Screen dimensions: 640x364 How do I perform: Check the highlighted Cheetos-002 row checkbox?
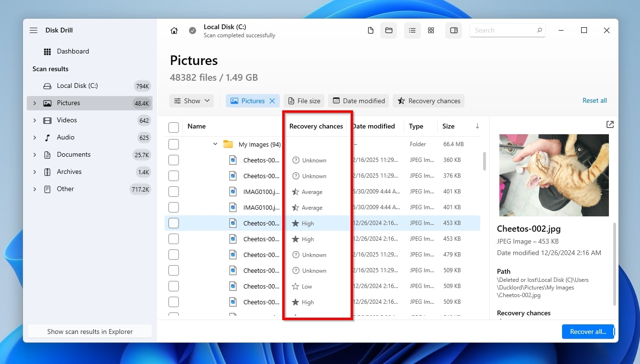tap(174, 223)
